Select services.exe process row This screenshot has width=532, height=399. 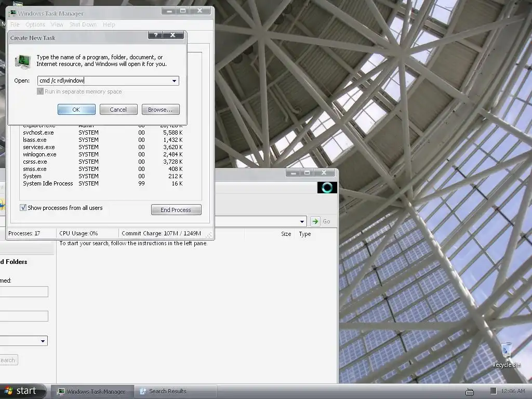[103, 147]
